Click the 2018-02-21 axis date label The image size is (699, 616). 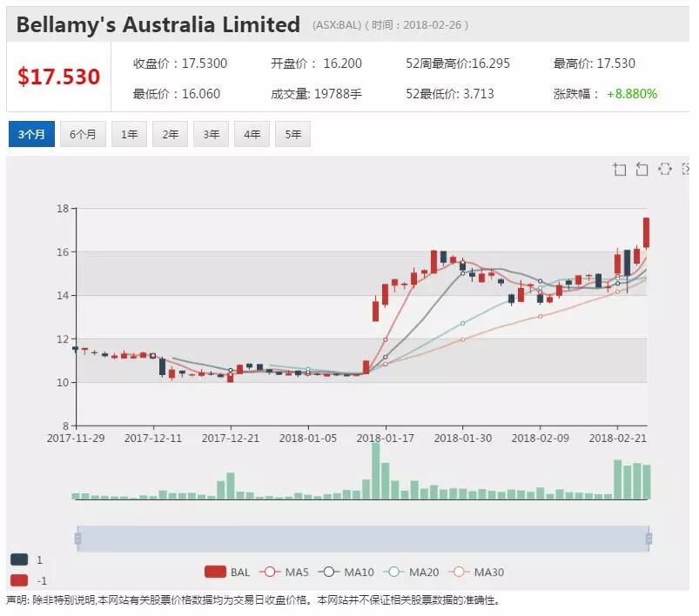coord(617,439)
